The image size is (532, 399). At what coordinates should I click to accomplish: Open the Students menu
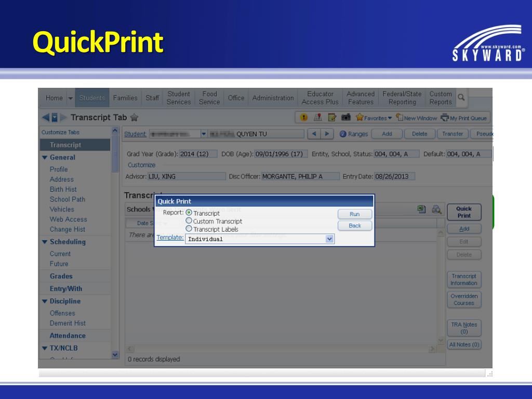tap(92, 98)
